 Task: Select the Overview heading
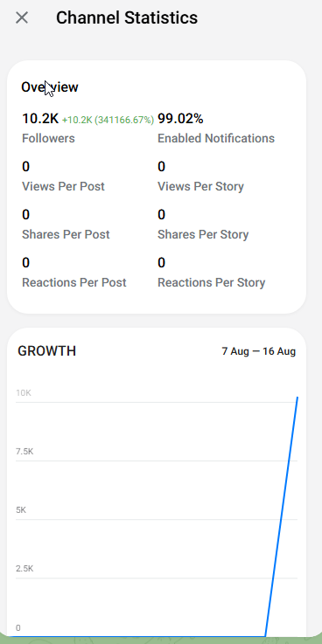(50, 87)
